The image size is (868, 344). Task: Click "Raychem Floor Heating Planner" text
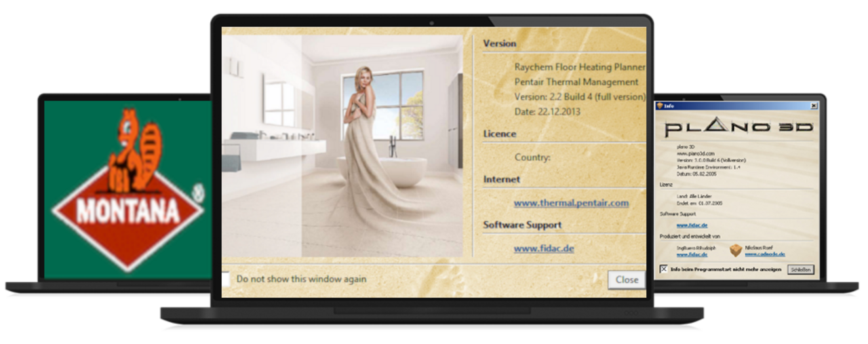580,66
